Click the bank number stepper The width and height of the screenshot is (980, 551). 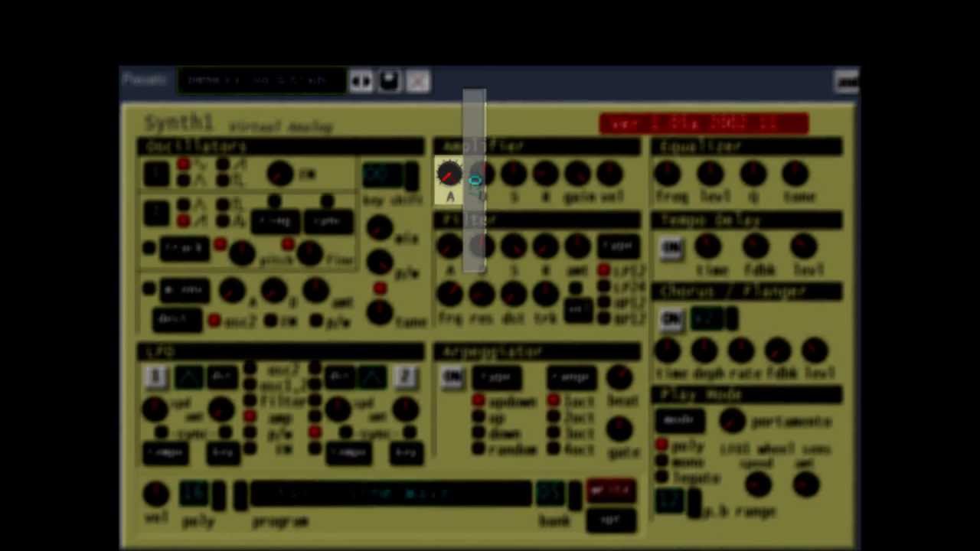[575, 494]
